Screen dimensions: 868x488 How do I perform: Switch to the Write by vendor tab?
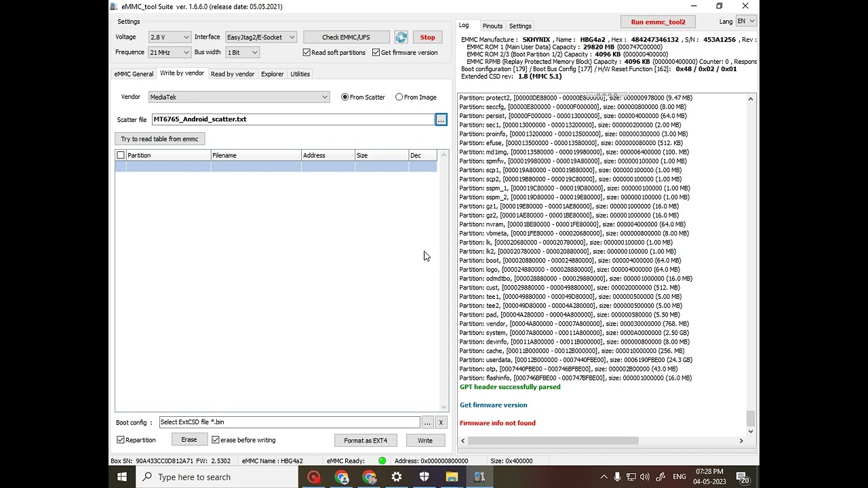tap(182, 73)
